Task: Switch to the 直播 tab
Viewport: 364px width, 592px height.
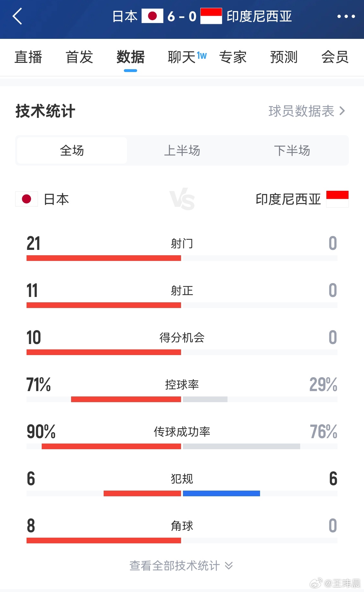Action: click(28, 57)
